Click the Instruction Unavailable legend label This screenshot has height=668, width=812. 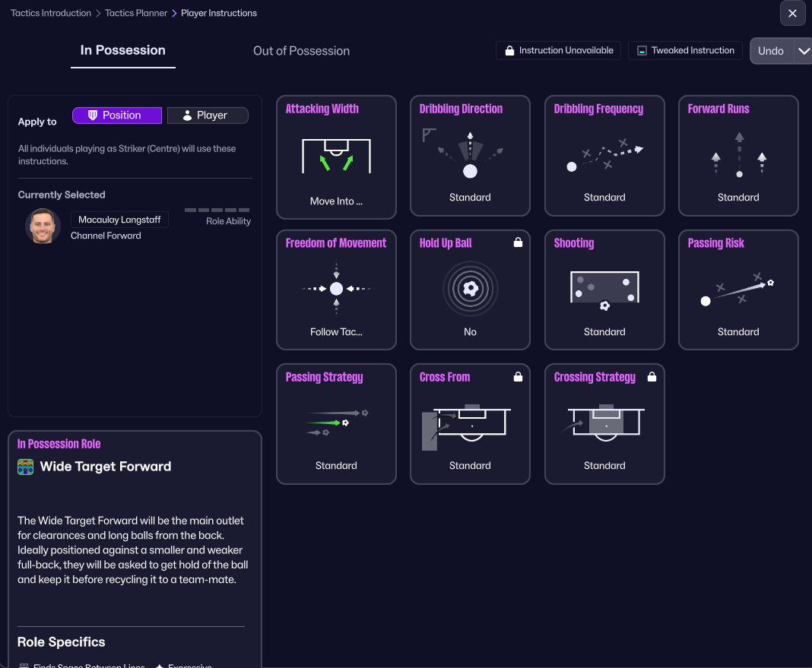coord(566,50)
